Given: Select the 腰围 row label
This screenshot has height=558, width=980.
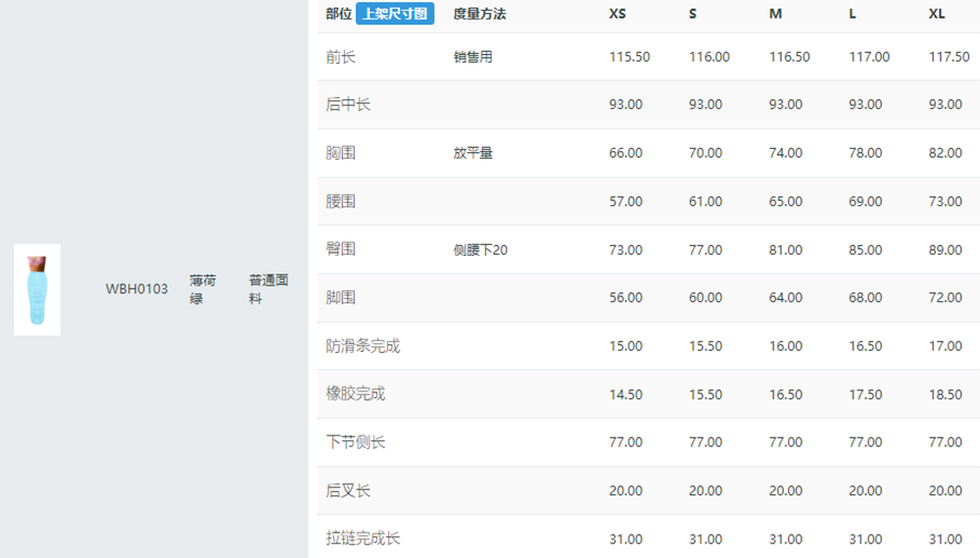Looking at the screenshot, I should (341, 201).
